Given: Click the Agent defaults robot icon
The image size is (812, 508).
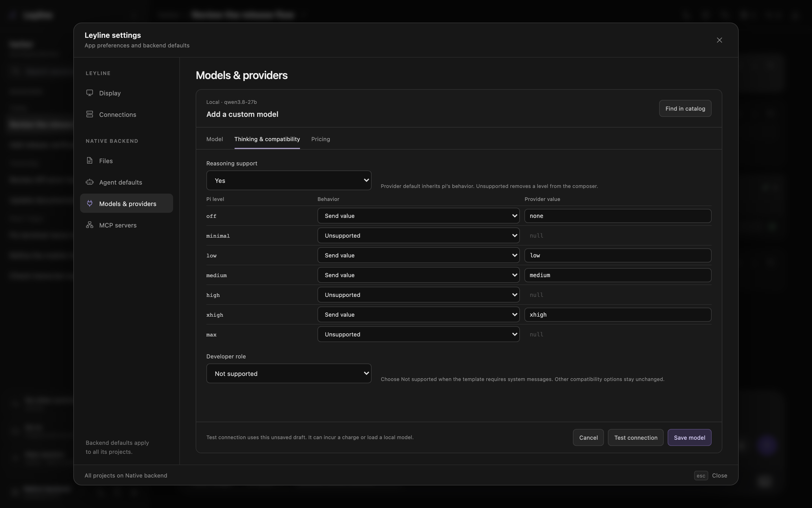Looking at the screenshot, I should pyautogui.click(x=90, y=182).
